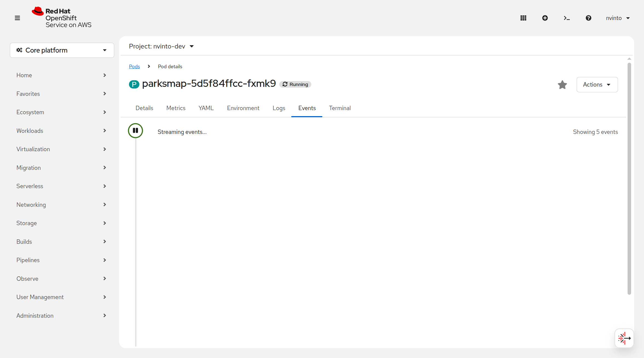Switch to the Metrics tab
The width and height of the screenshot is (644, 358).
click(176, 108)
